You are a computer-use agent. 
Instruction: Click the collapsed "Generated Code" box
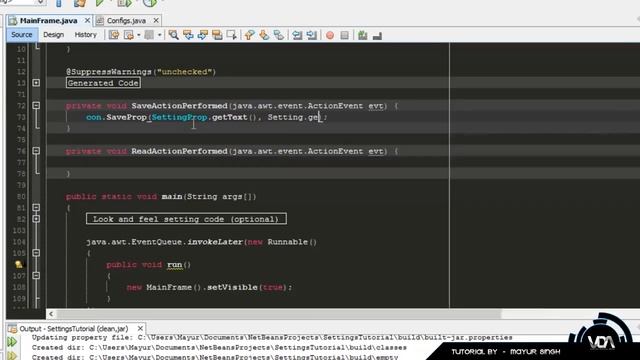pos(103,83)
